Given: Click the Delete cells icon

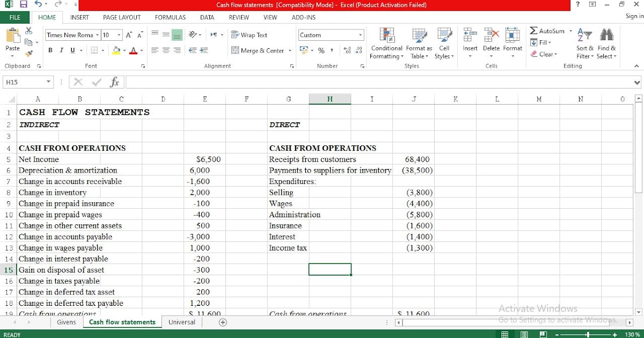Looking at the screenshot, I should click(x=491, y=40).
